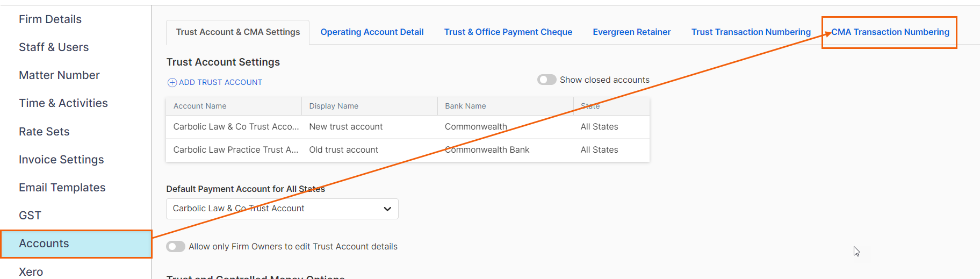Select the New trust account row
Image resolution: width=980 pixels, height=279 pixels.
408,127
